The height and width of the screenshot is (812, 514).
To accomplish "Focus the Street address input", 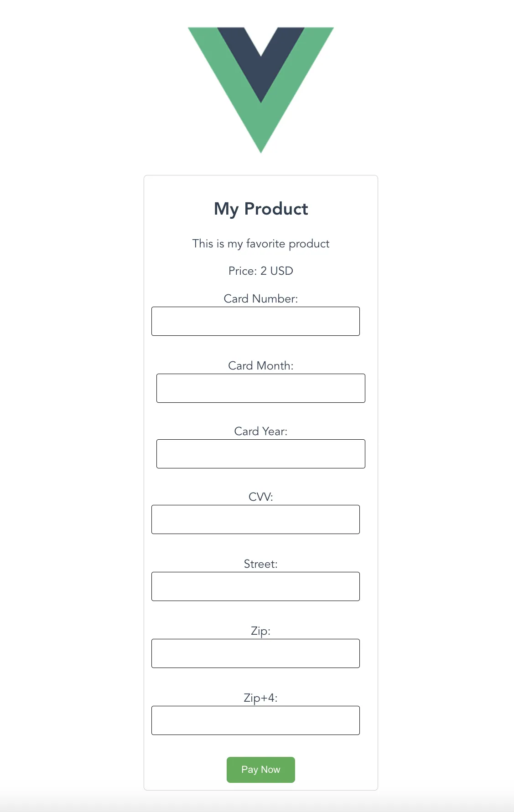I will click(255, 586).
